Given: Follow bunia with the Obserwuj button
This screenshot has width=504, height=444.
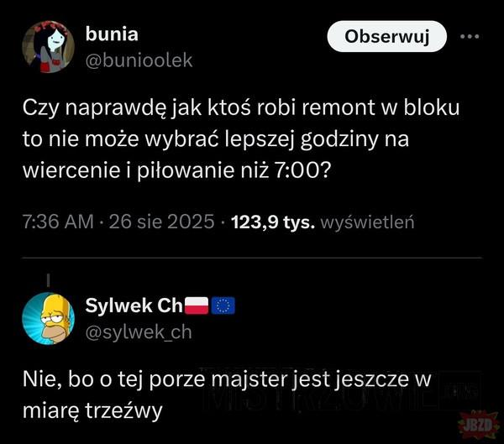Looking at the screenshot, I should coord(387,36).
